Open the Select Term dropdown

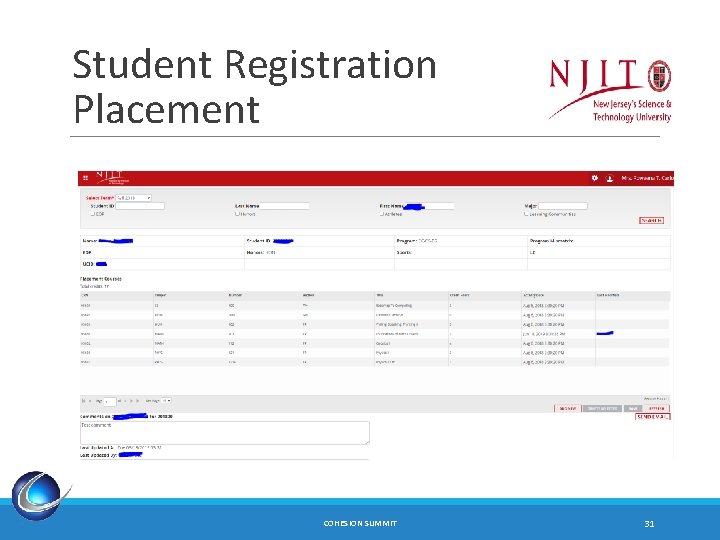click(133, 198)
